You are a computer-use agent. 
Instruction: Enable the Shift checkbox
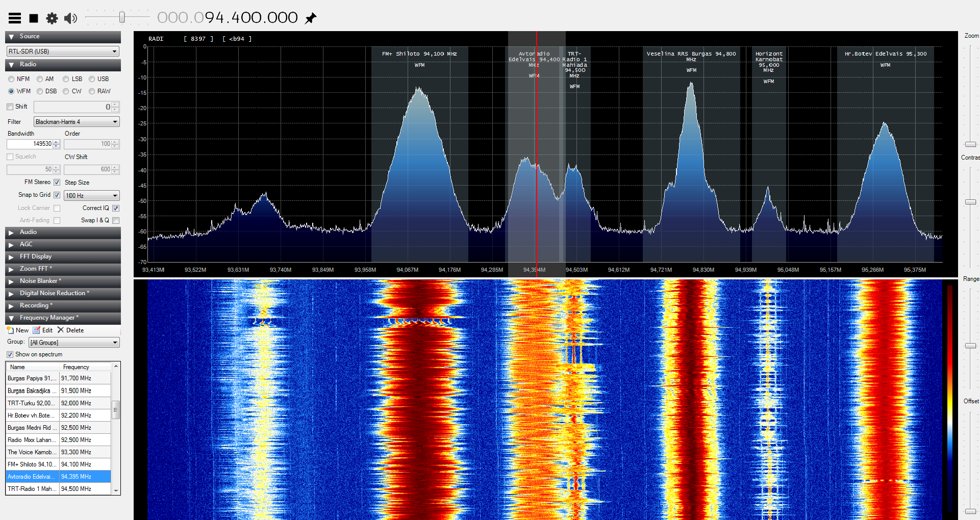[10, 107]
